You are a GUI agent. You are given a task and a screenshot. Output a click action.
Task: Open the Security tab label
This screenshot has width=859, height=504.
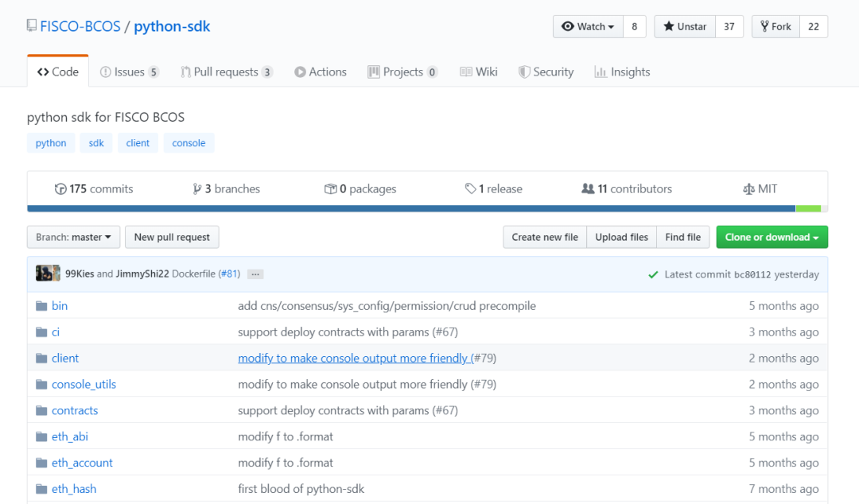(554, 72)
